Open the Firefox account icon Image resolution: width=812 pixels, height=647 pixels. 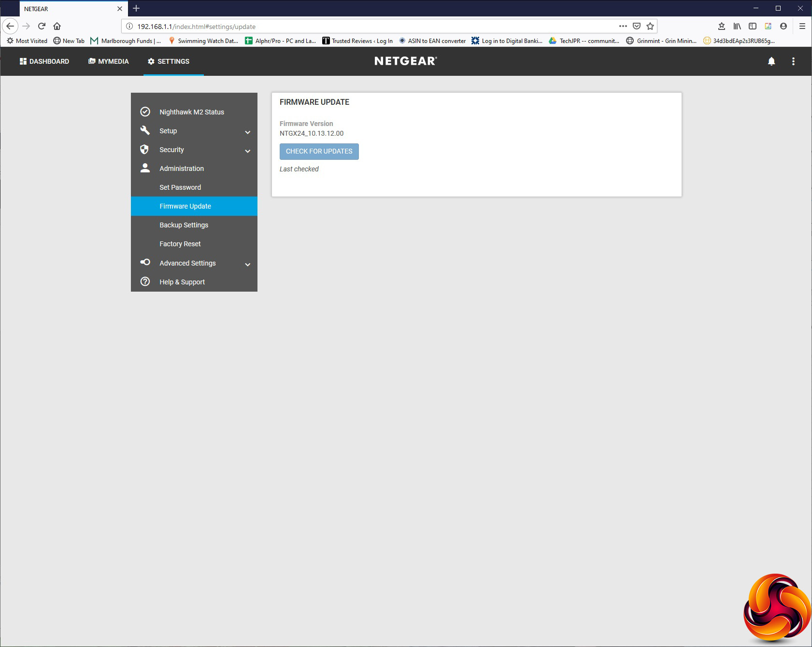(784, 26)
